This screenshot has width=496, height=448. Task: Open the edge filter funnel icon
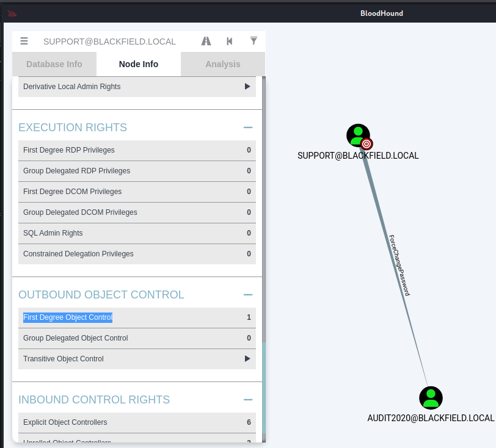(x=253, y=41)
